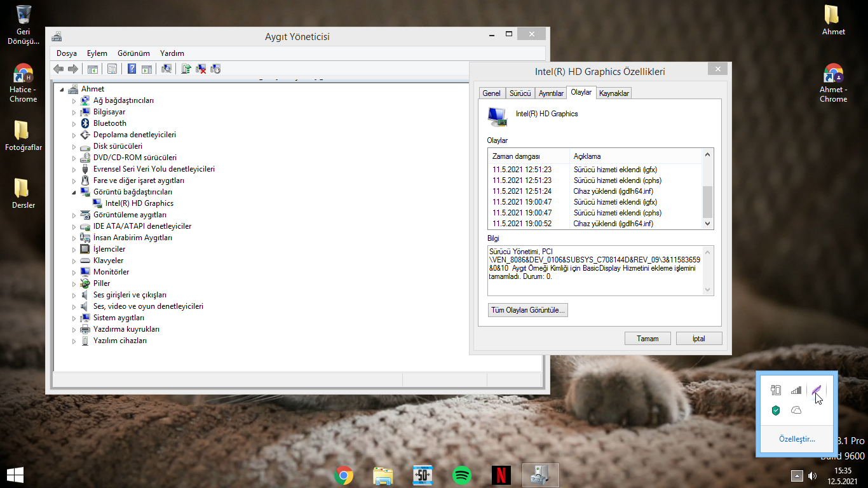Click the power battery icon in tray popup
Image resolution: width=868 pixels, height=488 pixels.
[776, 390]
